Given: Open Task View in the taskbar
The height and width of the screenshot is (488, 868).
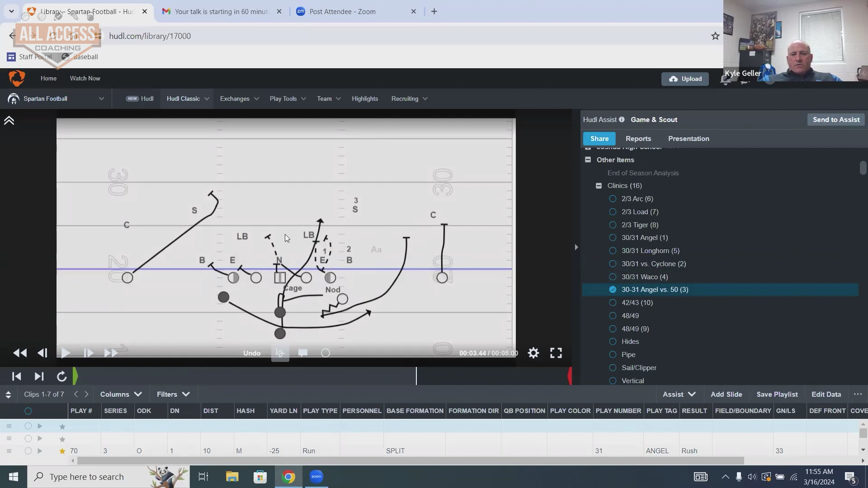Looking at the screenshot, I should tap(203, 477).
